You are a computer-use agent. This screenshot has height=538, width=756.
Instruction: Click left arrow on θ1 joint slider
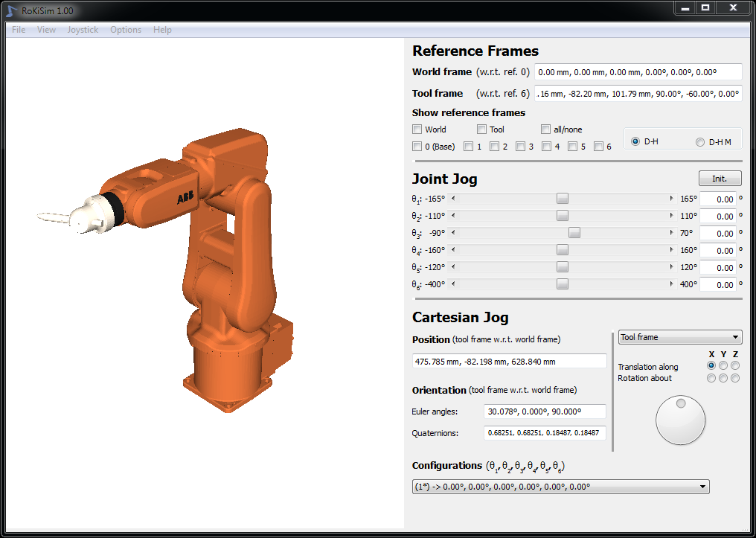454,199
